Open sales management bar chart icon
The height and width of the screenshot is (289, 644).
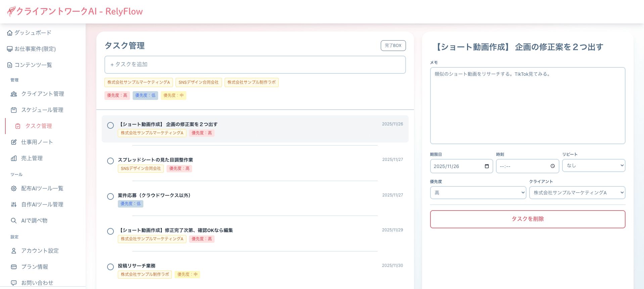pyautogui.click(x=14, y=158)
